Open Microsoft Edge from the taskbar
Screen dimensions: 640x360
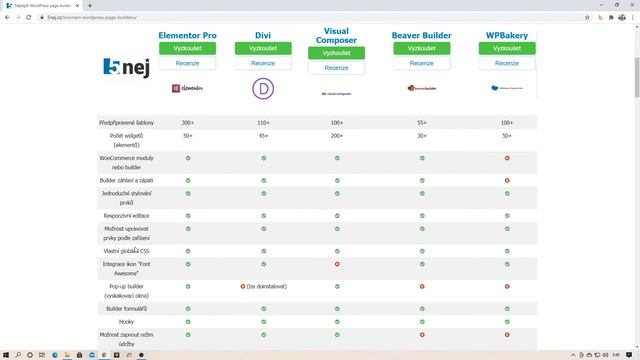click(55, 355)
